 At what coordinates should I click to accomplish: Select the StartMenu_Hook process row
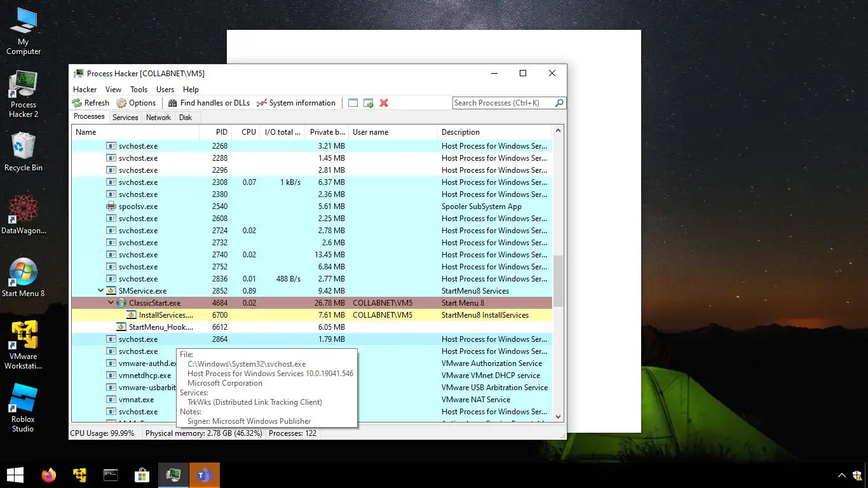tap(311, 327)
